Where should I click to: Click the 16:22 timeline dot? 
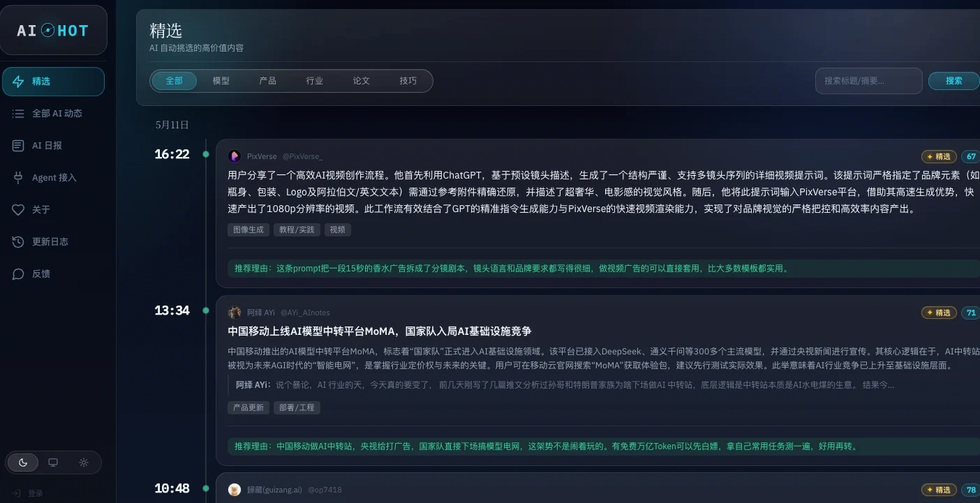coord(206,154)
